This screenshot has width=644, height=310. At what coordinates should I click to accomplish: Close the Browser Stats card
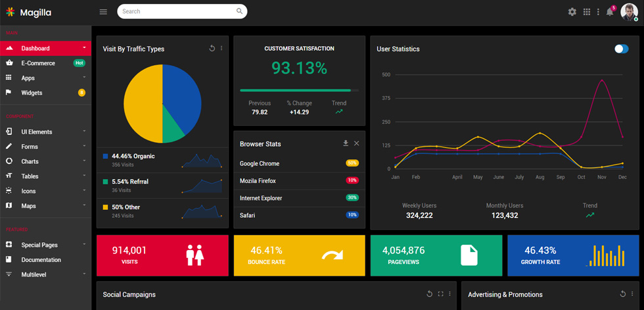click(x=356, y=143)
